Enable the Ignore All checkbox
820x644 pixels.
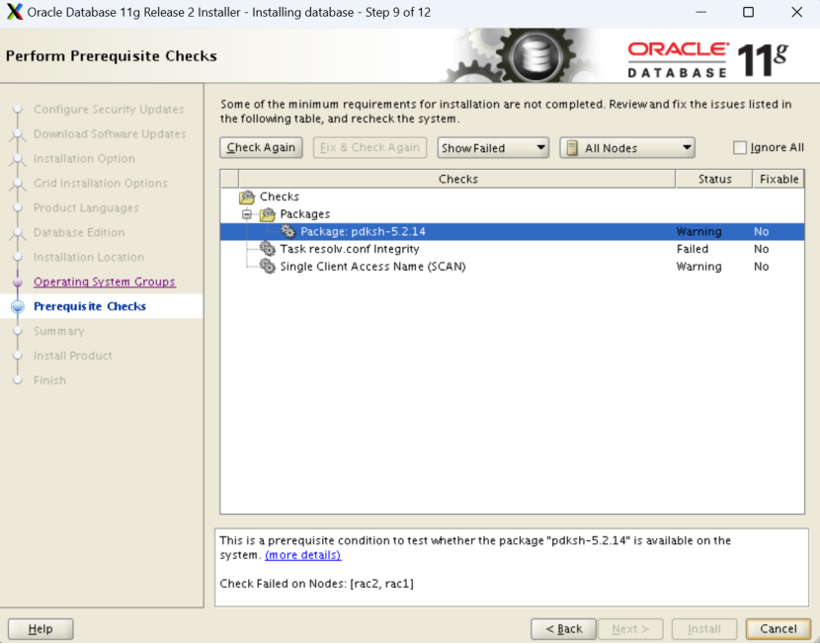740,147
